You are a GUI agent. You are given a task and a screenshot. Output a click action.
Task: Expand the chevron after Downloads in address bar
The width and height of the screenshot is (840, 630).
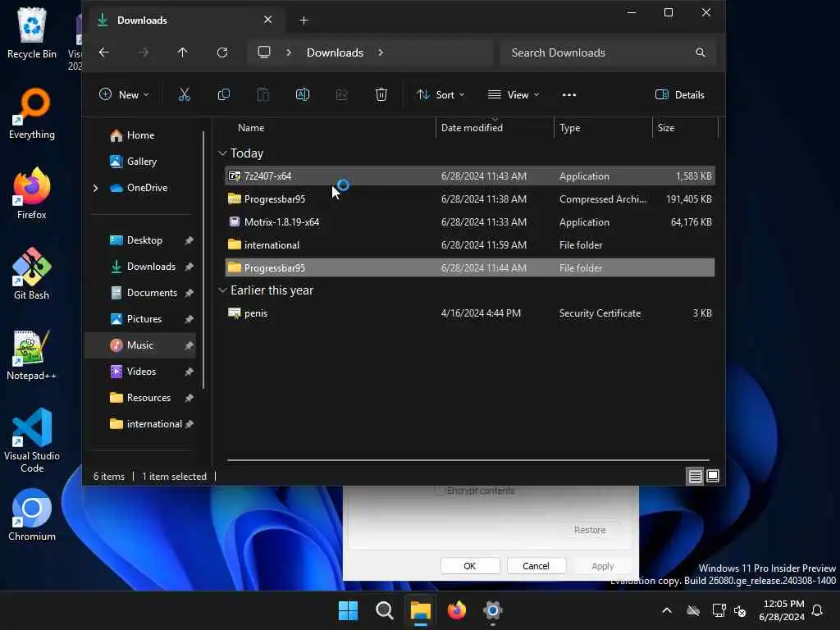coord(381,52)
